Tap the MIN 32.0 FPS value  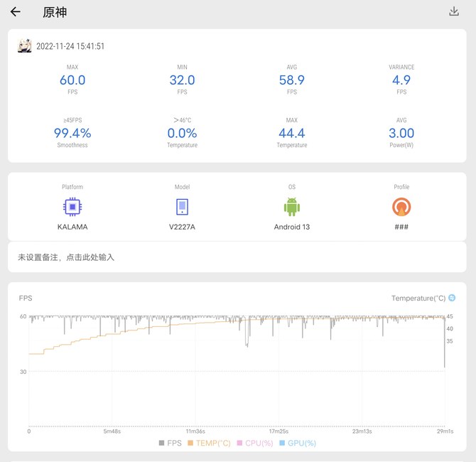tap(182, 80)
